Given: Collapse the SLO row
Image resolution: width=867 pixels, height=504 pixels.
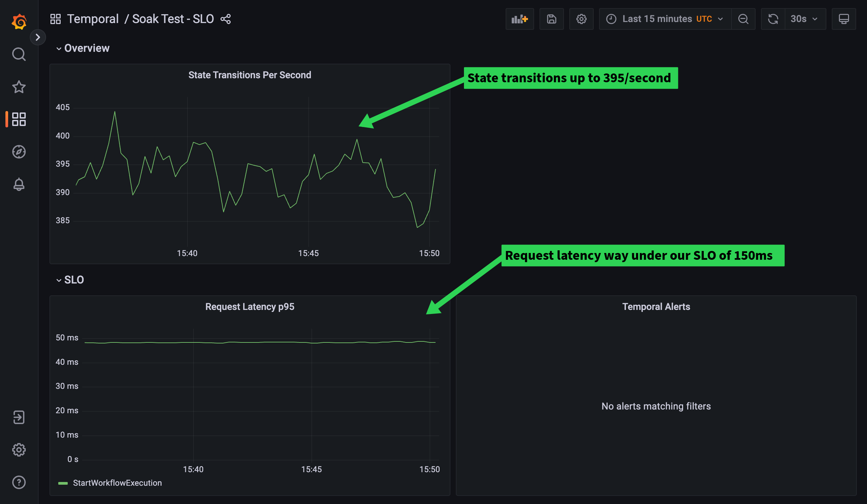Looking at the screenshot, I should click(x=70, y=280).
